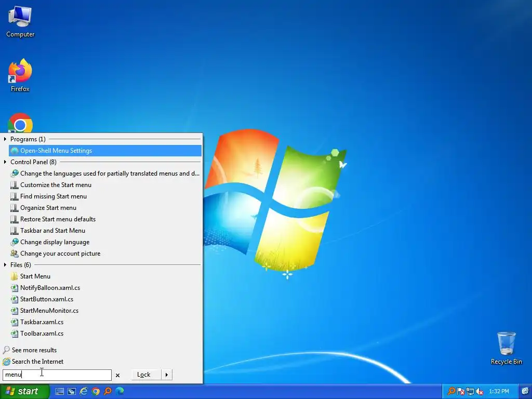Click globe icon beside Change display language
This screenshot has width=532, height=399.
pos(14,242)
